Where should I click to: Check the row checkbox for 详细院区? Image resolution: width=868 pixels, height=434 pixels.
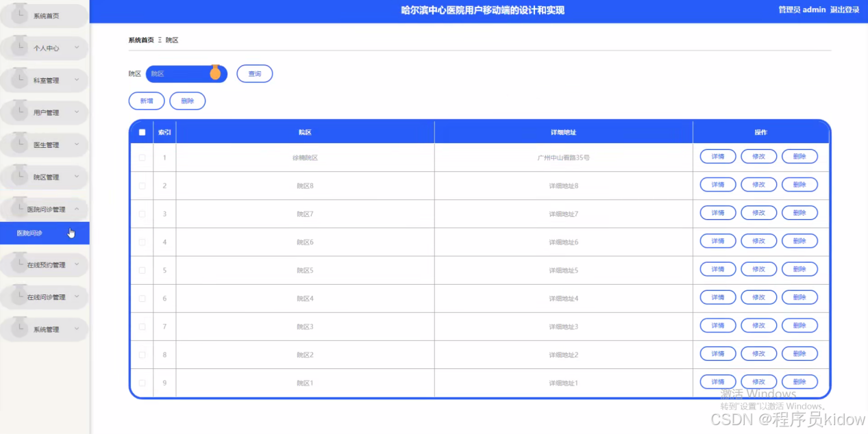[x=142, y=157]
